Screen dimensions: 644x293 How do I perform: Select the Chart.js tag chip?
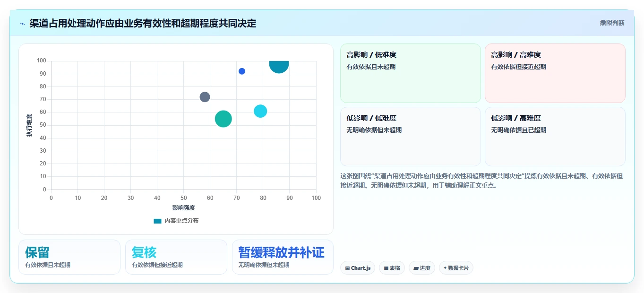(358, 268)
